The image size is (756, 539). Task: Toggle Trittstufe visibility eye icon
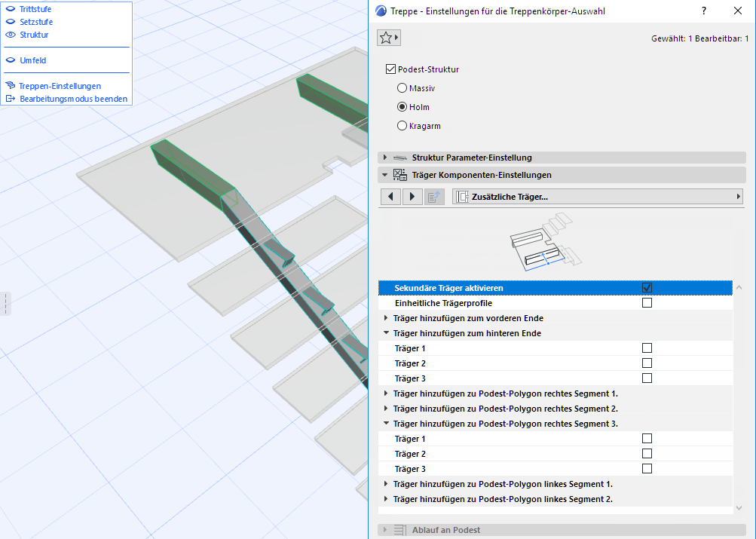(x=11, y=9)
